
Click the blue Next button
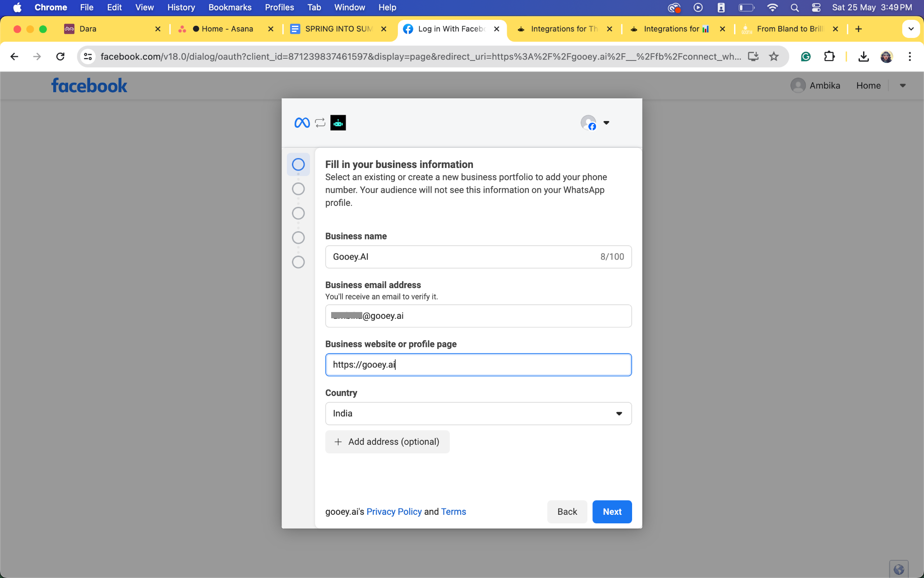612,512
